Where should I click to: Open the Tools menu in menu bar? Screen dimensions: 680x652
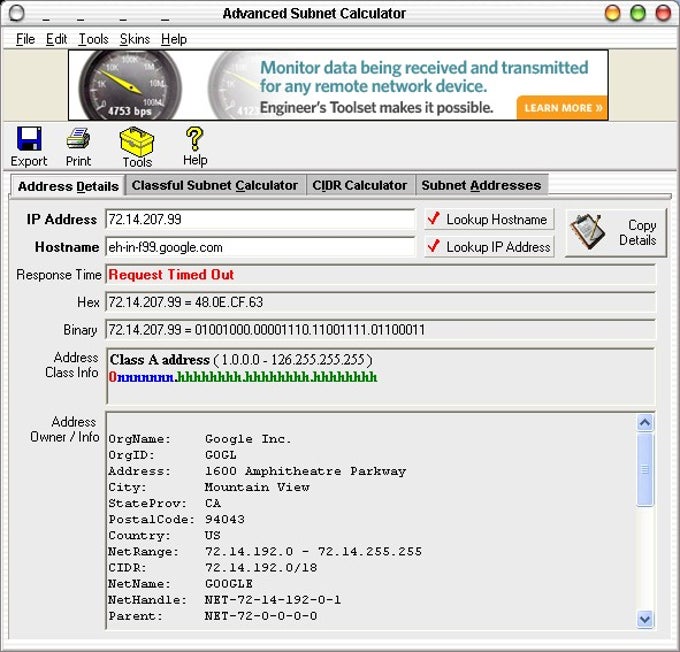(93, 39)
